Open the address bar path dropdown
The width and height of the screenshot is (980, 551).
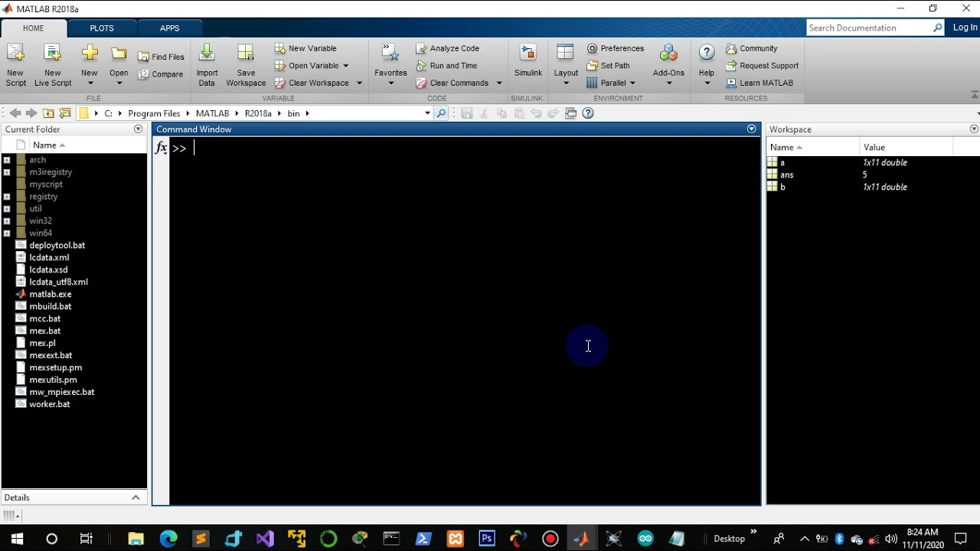coord(427,113)
